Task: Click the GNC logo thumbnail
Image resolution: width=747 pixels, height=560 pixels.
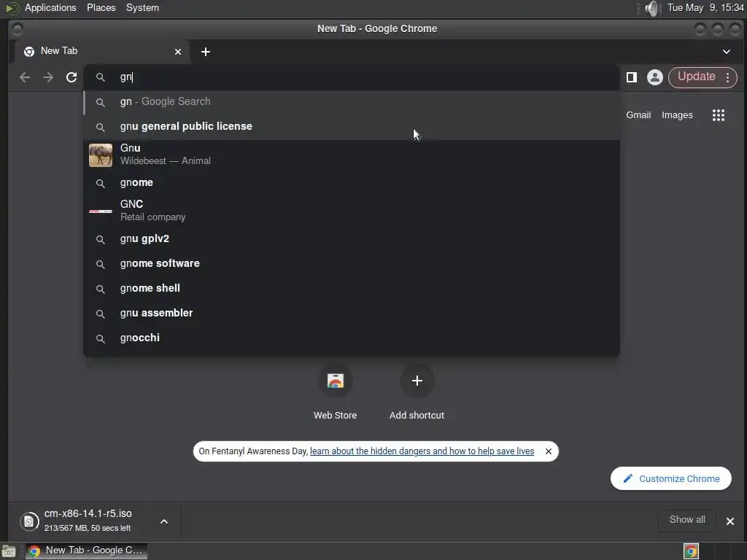Action: coord(101,211)
